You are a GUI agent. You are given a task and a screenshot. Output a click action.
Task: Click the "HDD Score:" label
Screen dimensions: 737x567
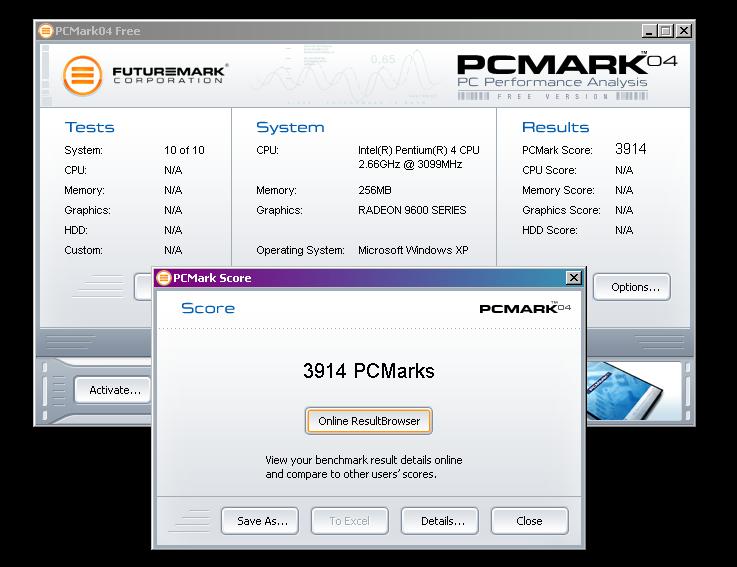[x=549, y=230]
